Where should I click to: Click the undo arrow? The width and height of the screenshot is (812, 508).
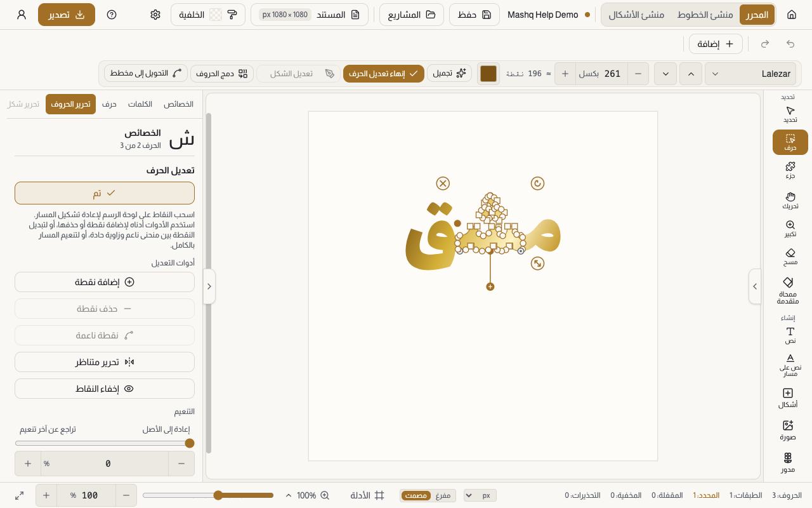pyautogui.click(x=790, y=44)
